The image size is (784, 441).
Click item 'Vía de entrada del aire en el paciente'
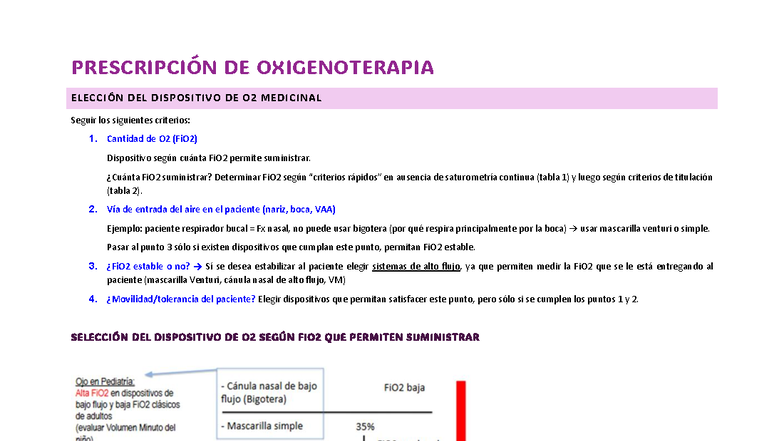(221, 209)
